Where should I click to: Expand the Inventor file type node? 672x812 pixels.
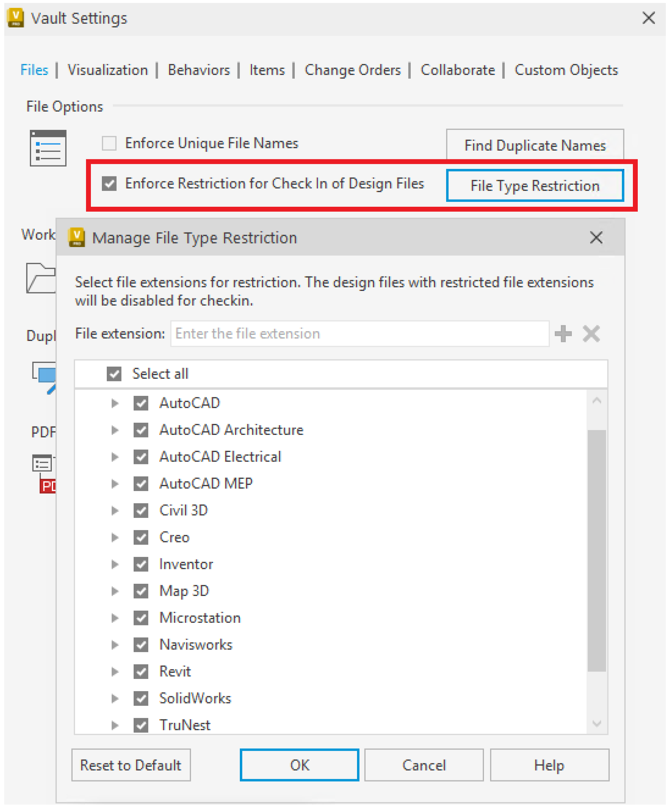[115, 564]
